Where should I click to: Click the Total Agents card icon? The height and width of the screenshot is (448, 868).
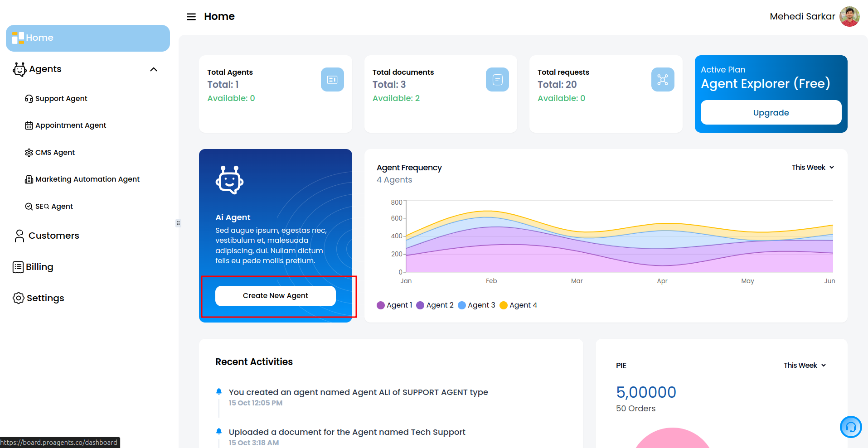332,80
